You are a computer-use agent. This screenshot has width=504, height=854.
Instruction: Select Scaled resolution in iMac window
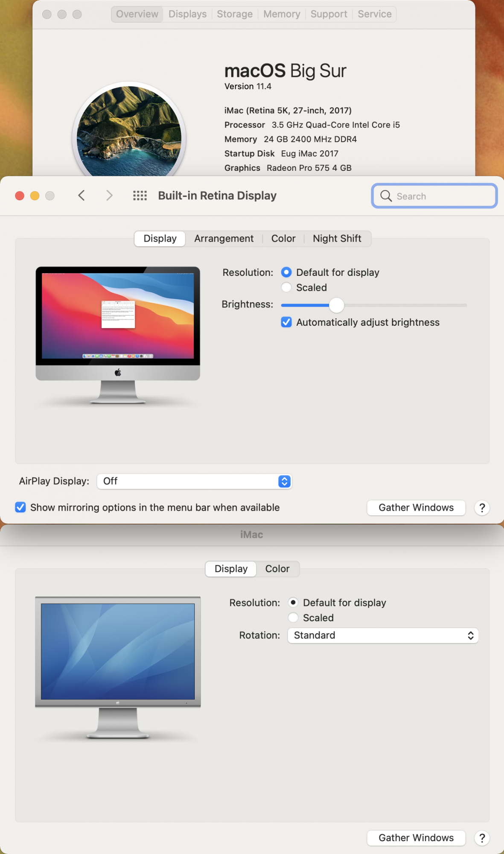293,617
